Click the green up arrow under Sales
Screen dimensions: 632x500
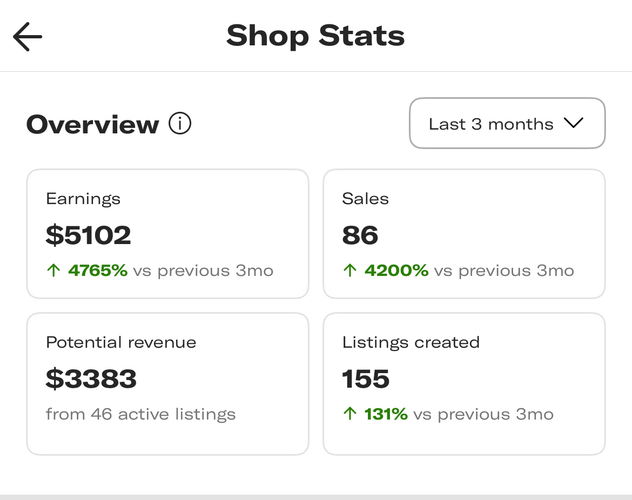[x=349, y=271]
